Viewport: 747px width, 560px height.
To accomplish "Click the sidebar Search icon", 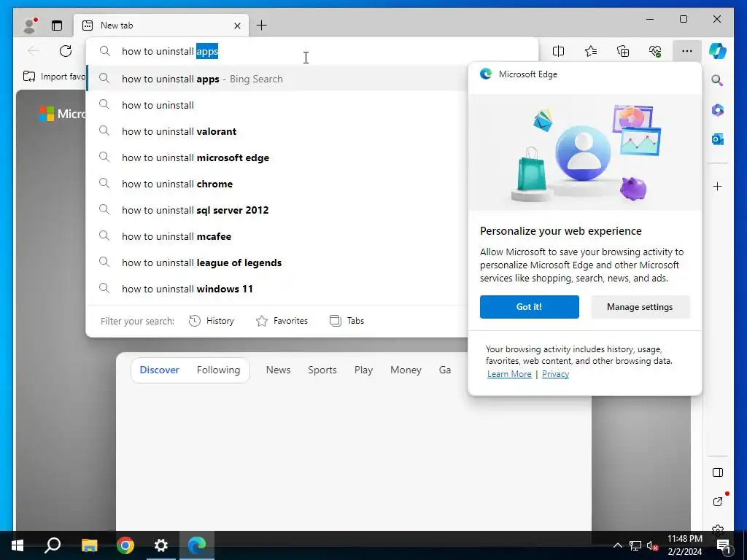I will pyautogui.click(x=718, y=80).
